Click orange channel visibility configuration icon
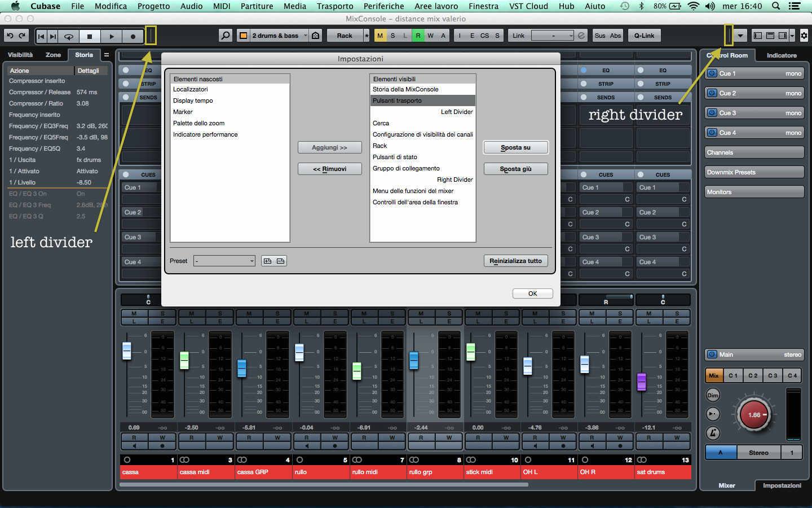 pos(243,36)
